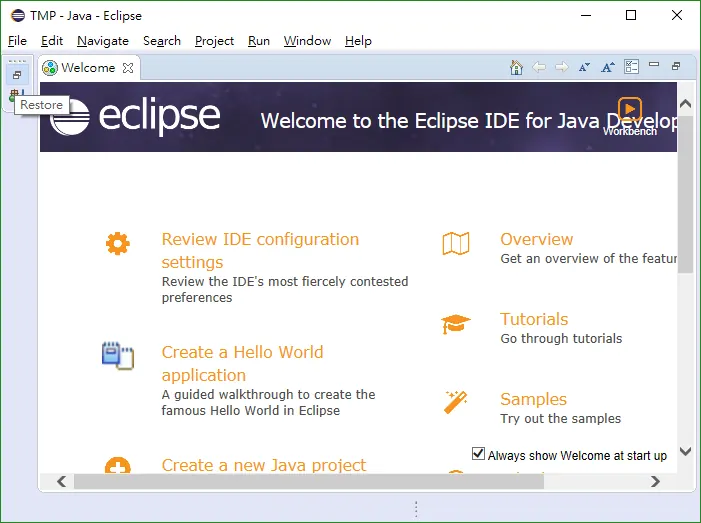Viewport: 701px width, 523px height.
Task: Open Create a Hello World application link
Action: tap(242, 363)
